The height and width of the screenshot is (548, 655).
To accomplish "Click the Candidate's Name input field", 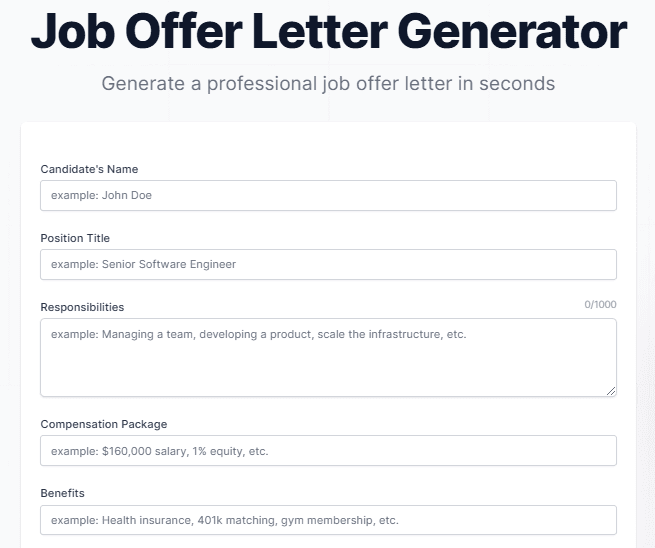I will coord(328,195).
